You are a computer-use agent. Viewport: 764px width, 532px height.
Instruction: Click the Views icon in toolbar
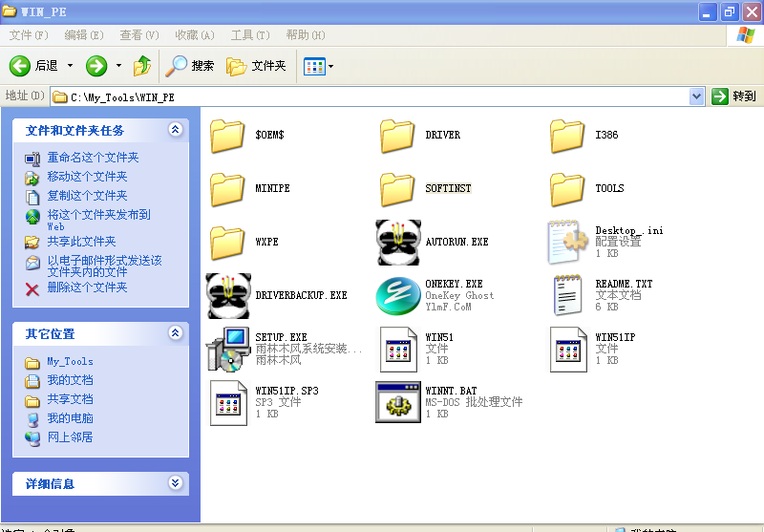click(314, 66)
